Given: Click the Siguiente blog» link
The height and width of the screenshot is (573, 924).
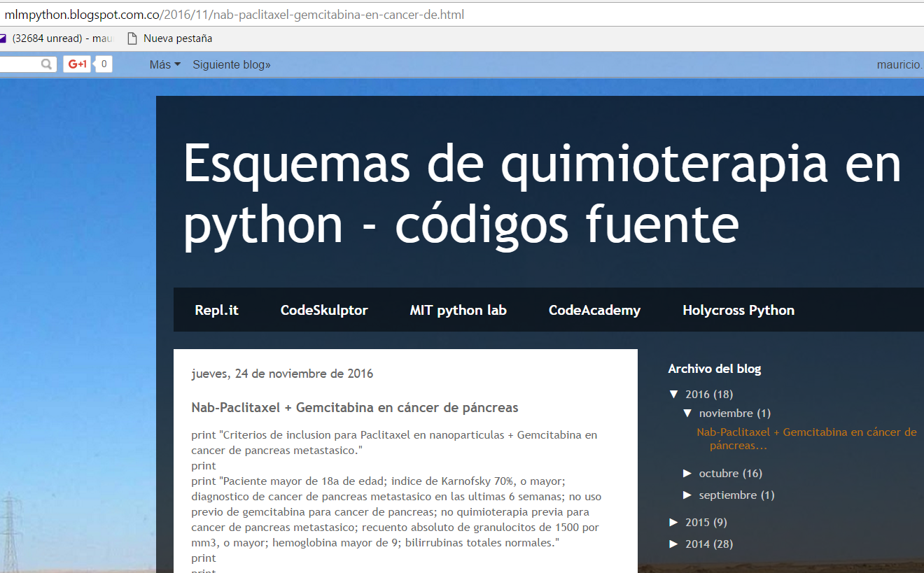Looking at the screenshot, I should (232, 64).
